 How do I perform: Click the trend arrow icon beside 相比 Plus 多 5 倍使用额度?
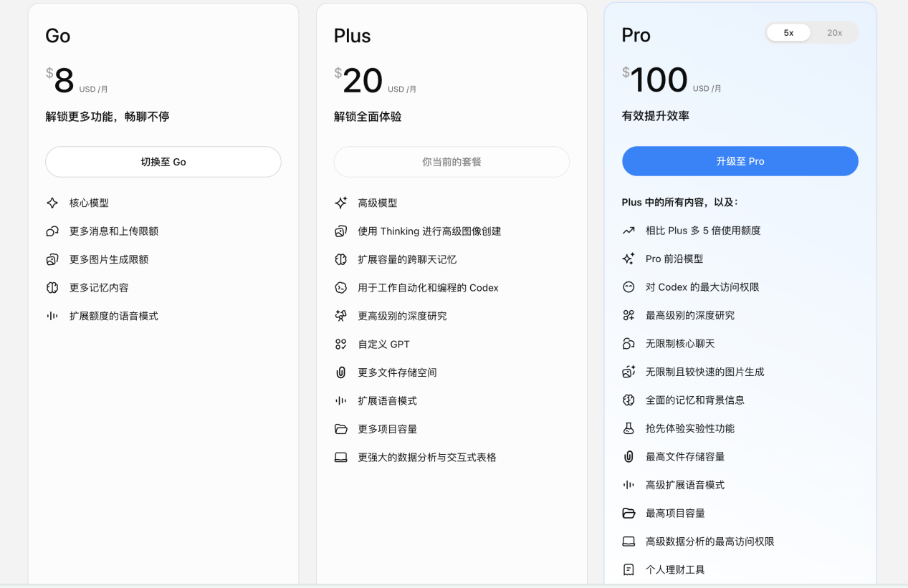point(629,231)
